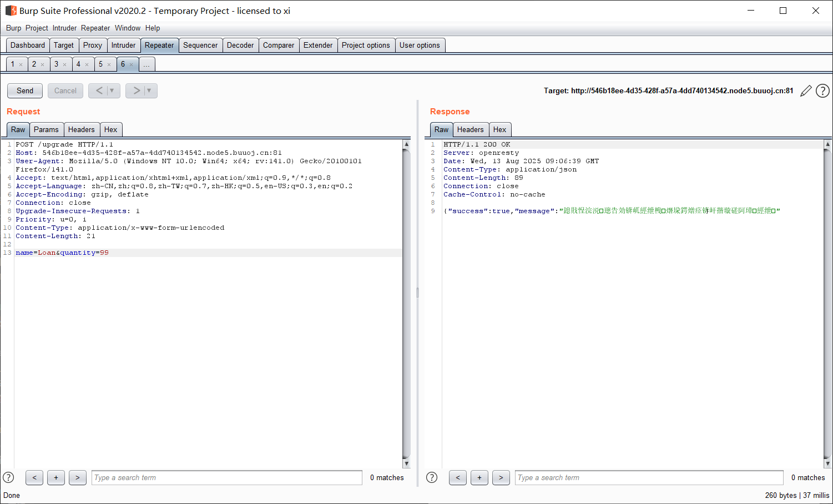This screenshot has width=833, height=504.
Task: Open the forward history dropdown arrow
Action: (x=150, y=90)
